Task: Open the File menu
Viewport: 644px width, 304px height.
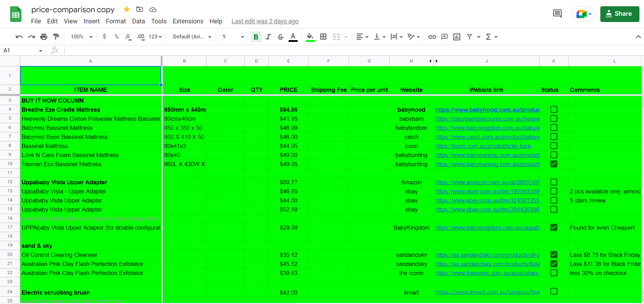Action: (36, 21)
